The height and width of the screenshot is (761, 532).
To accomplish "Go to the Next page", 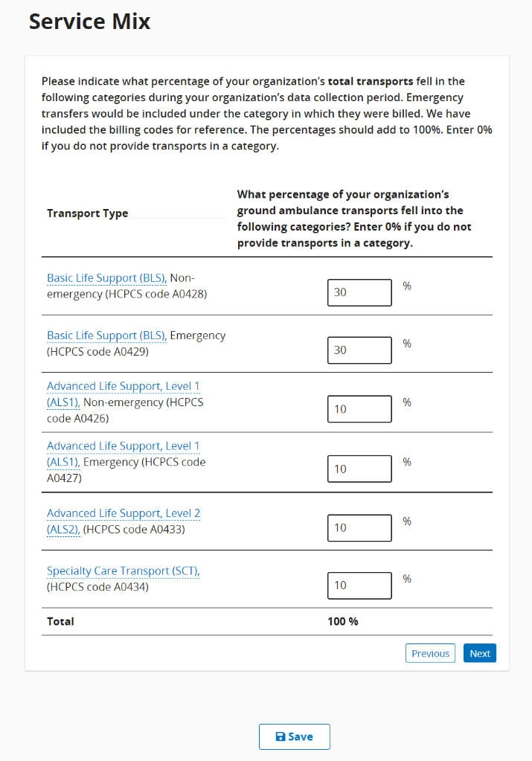I will (479, 653).
